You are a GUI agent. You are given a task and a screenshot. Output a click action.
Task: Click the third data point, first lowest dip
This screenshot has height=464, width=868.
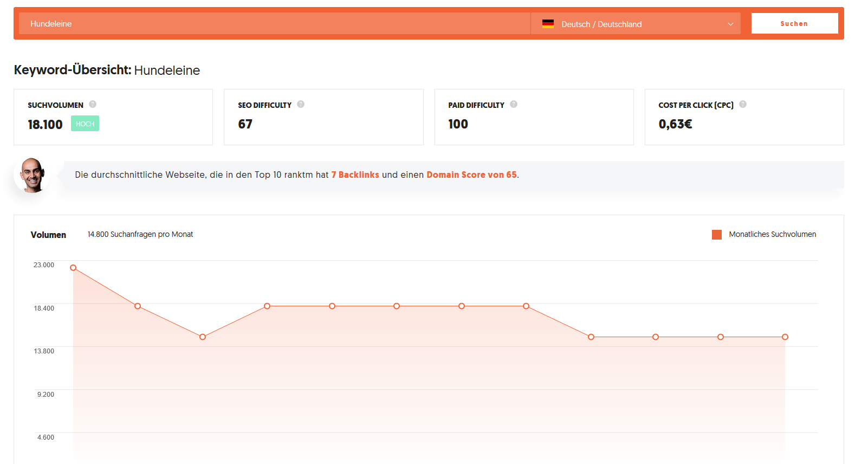[x=203, y=337]
